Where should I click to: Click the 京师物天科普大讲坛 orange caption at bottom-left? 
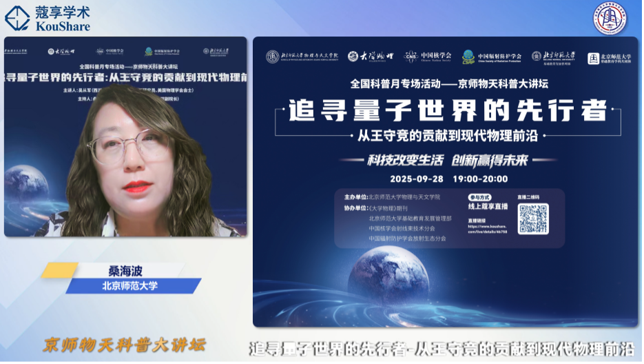click(x=124, y=345)
